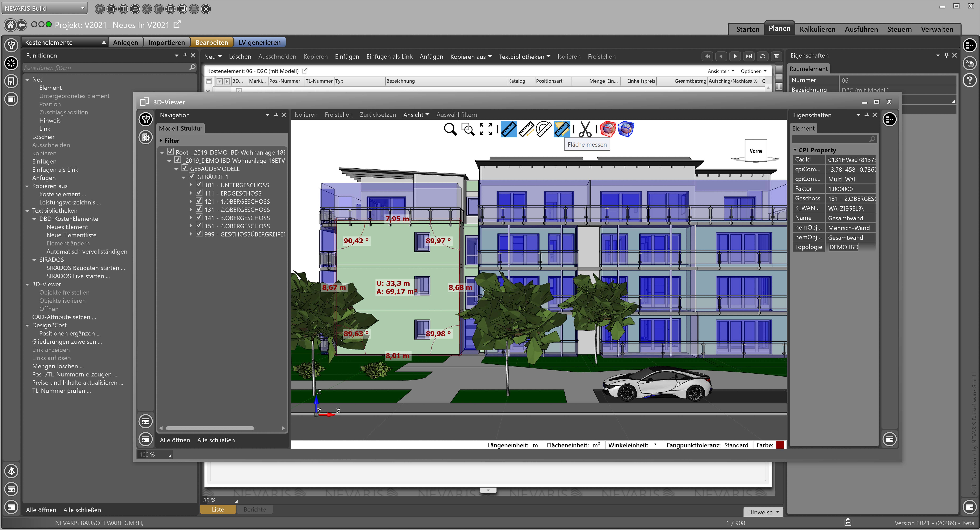The height and width of the screenshot is (530, 980).
Task: Click Auswahl filtern in 3D-Viewer
Action: (457, 114)
